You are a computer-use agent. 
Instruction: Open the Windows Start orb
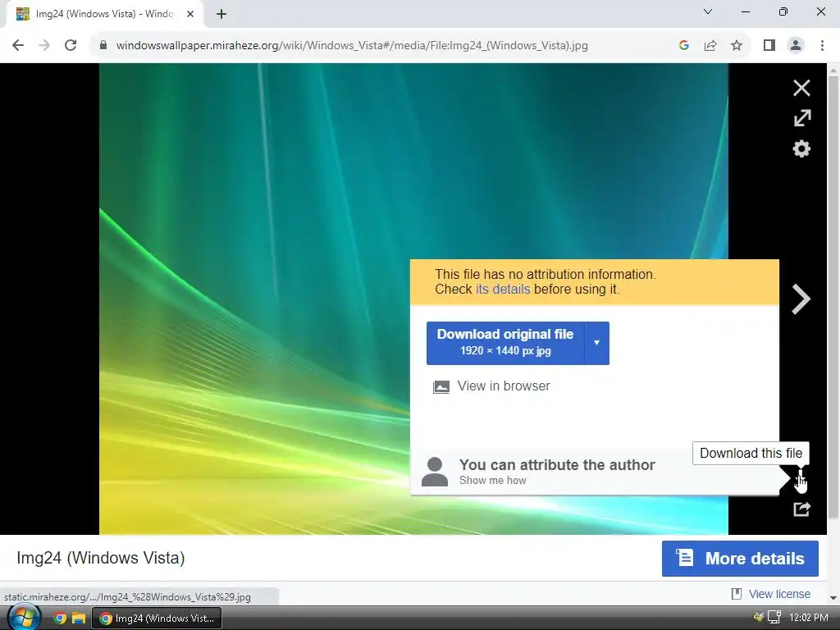point(24,618)
